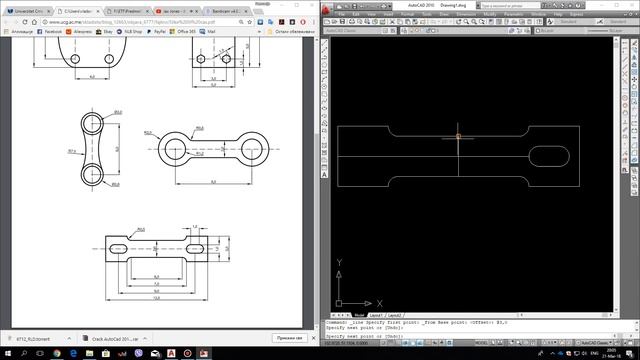Switch to the Layout1 tab
The width and height of the screenshot is (640, 360).
376,316
